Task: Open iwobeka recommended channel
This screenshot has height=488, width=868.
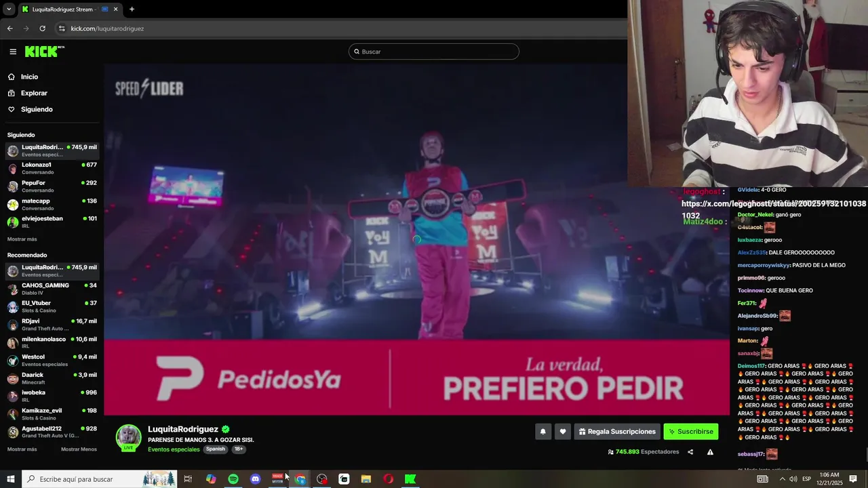Action: [52, 396]
